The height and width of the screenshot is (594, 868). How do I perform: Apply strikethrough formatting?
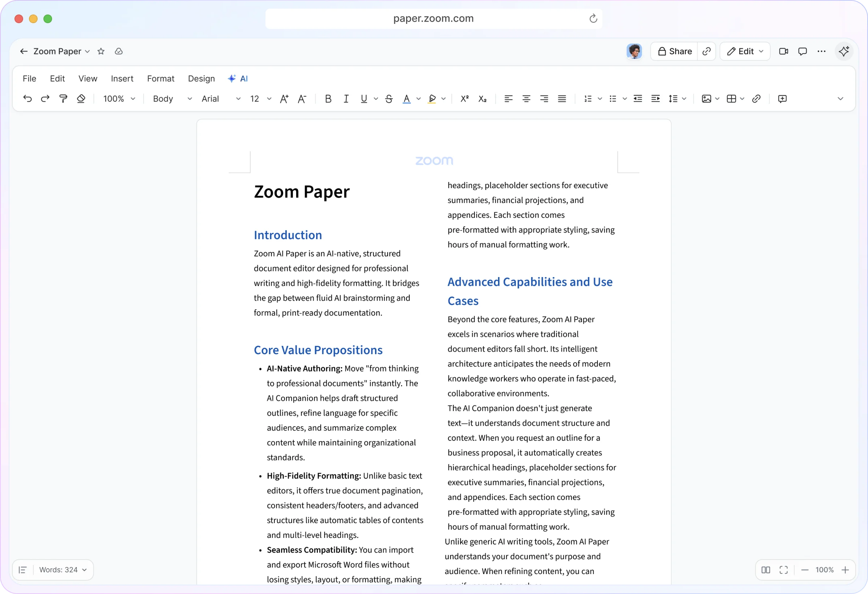389,99
